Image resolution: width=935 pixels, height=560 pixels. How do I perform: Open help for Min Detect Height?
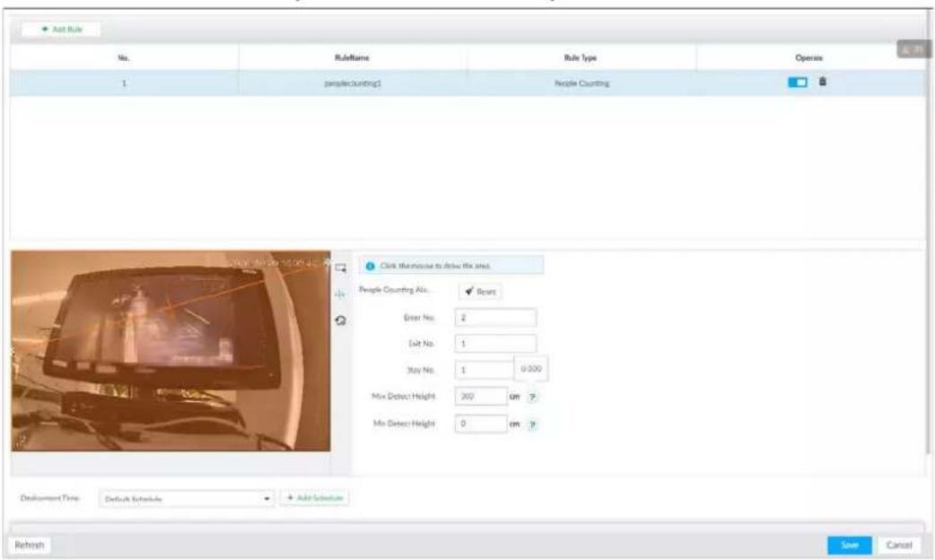click(x=532, y=424)
